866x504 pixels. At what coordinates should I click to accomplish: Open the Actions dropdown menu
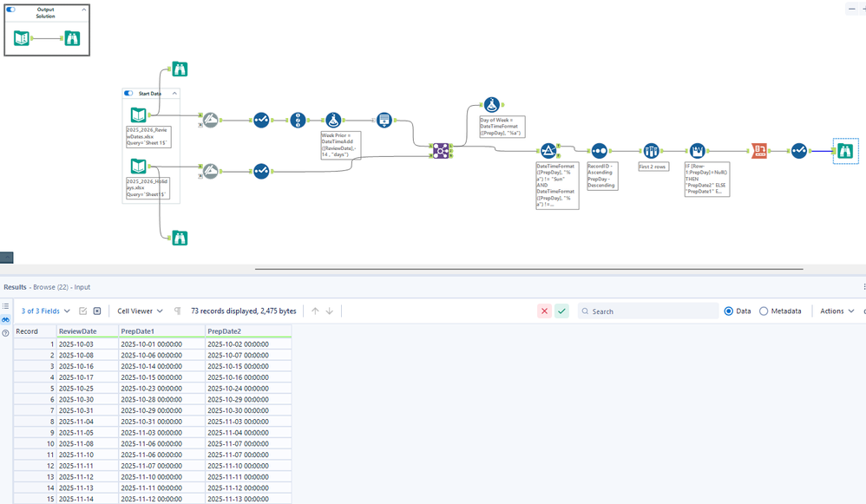tap(836, 311)
